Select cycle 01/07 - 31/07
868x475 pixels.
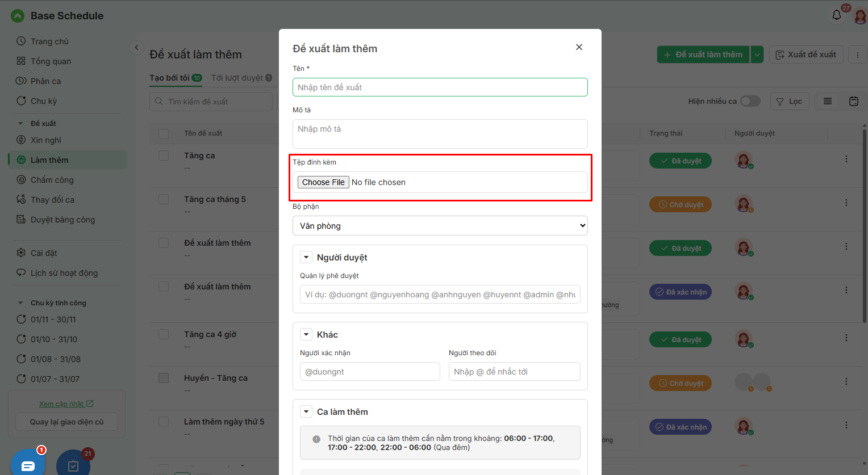tap(55, 379)
